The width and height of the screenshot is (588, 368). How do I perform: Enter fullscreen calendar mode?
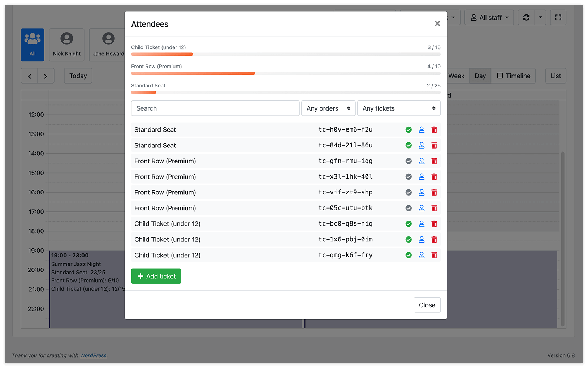[x=558, y=17]
